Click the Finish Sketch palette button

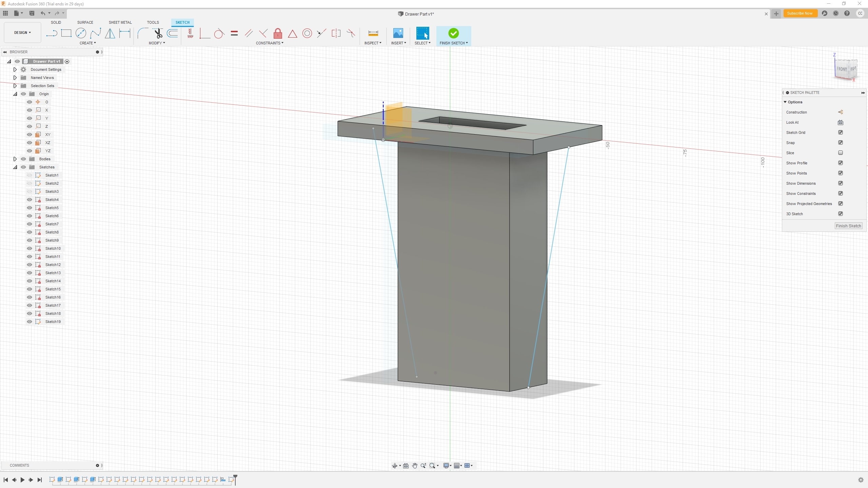848,226
